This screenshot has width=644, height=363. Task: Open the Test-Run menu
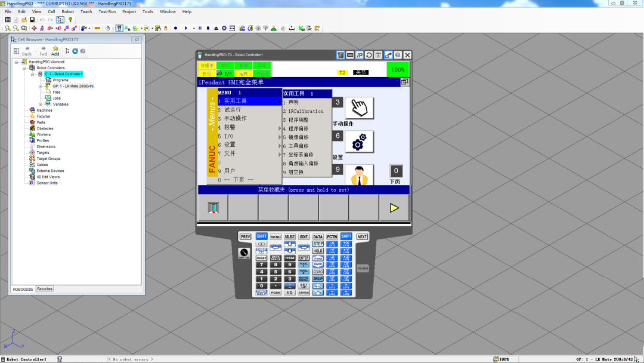coord(107,11)
